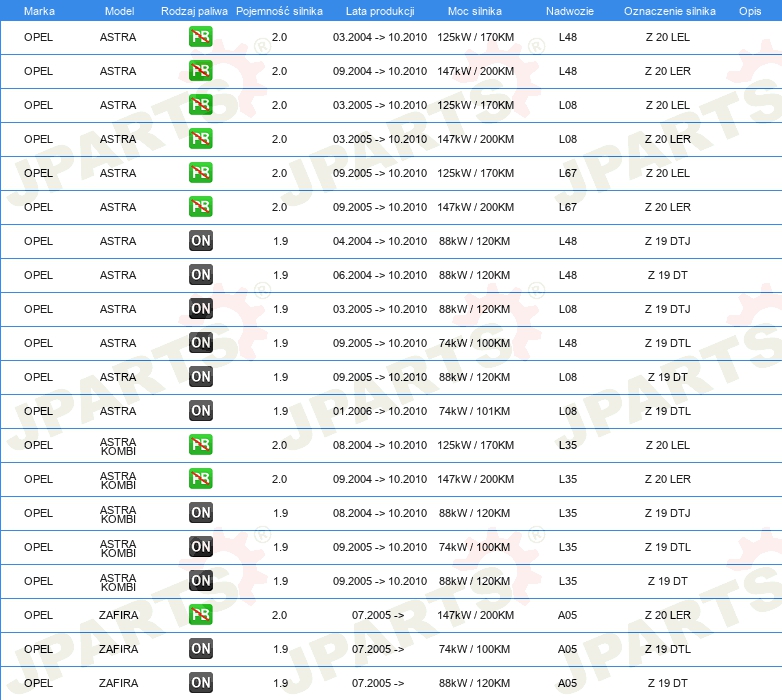Click the PB icon for Astra L67 Z 20 LER
782x700 pixels.
pyautogui.click(x=200, y=207)
